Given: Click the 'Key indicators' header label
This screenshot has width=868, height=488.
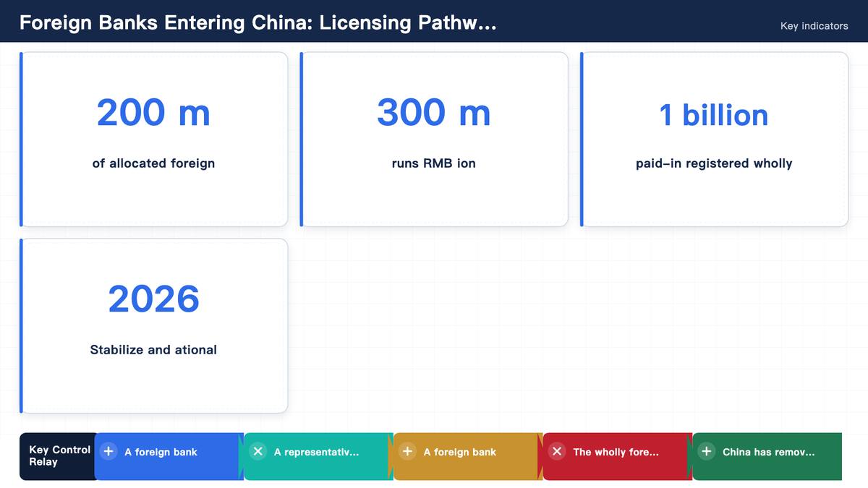Looking at the screenshot, I should pyautogui.click(x=814, y=26).
